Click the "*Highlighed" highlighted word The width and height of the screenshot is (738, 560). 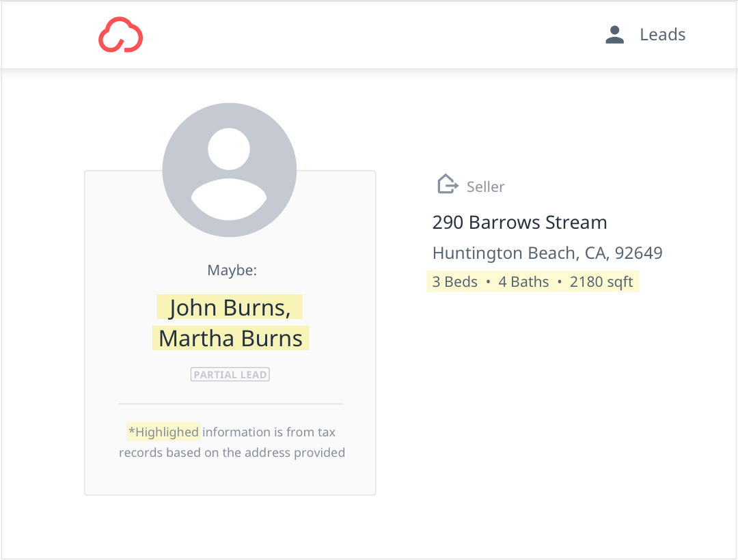tap(163, 432)
